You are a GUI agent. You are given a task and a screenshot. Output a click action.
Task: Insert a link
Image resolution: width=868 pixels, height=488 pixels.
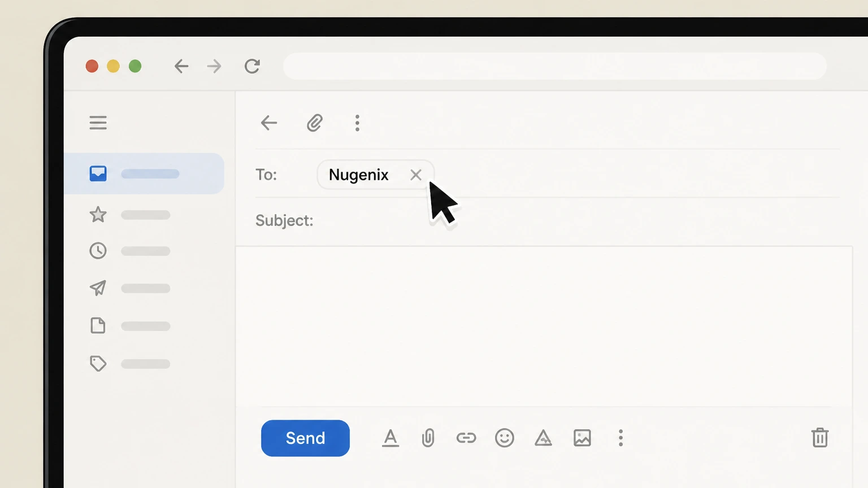tap(466, 438)
